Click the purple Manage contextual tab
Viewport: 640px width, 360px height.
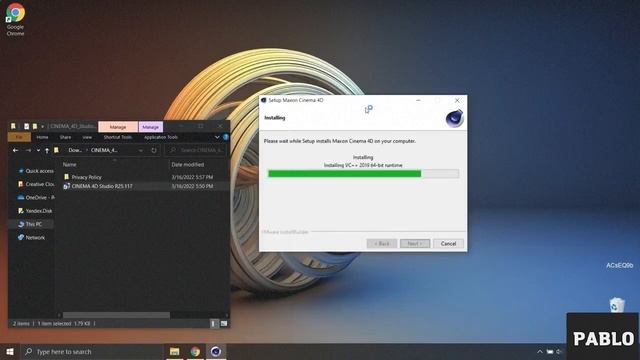click(151, 127)
